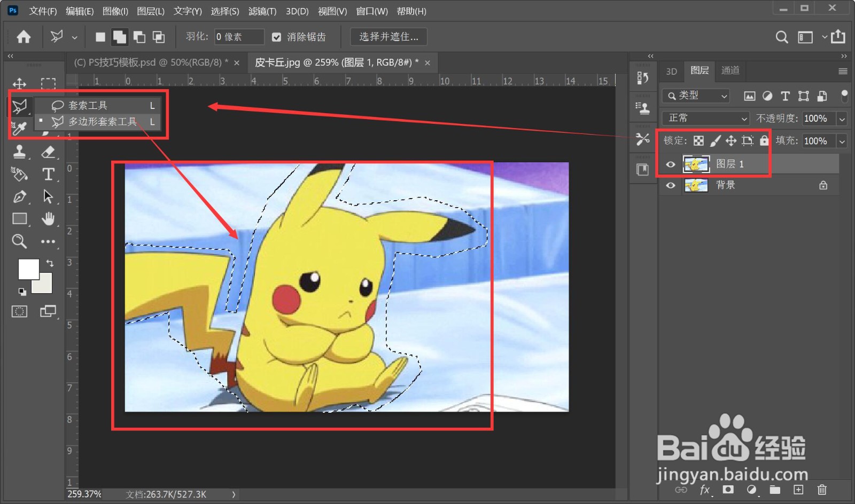The width and height of the screenshot is (855, 504).
Task: Open the History panel icon
Action: [x=643, y=78]
